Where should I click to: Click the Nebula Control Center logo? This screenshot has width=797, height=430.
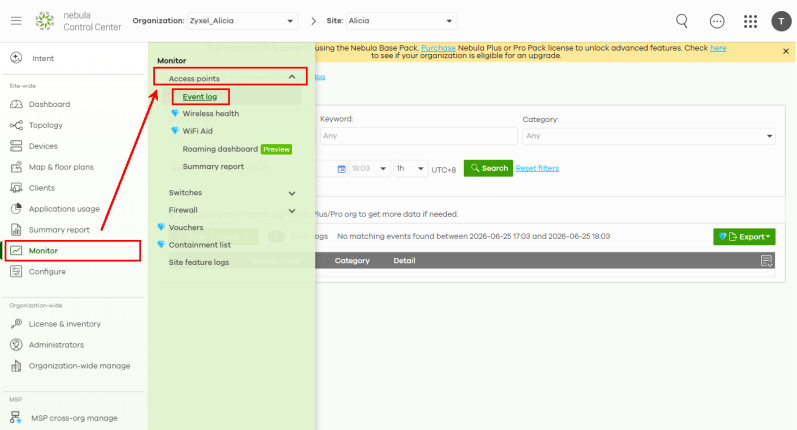(44, 21)
